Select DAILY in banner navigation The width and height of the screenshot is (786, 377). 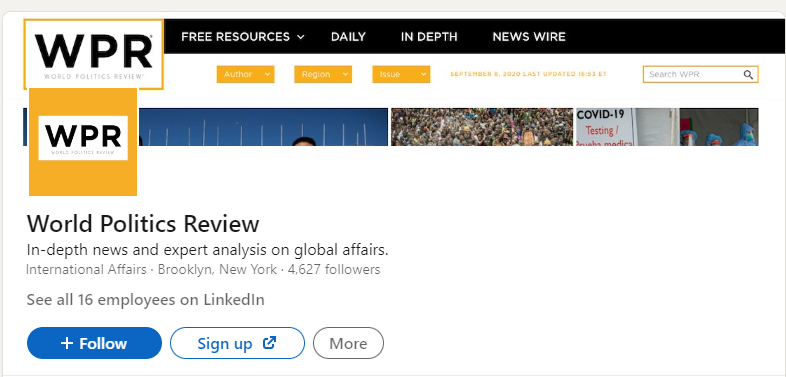(348, 37)
